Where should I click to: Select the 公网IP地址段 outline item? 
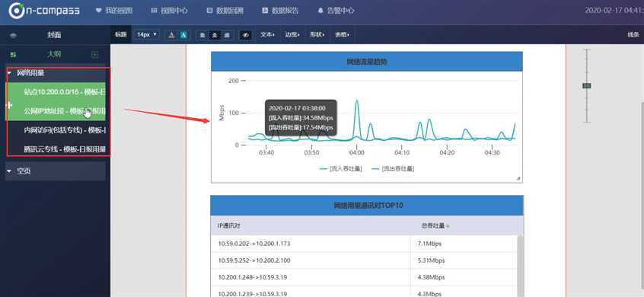pos(55,111)
